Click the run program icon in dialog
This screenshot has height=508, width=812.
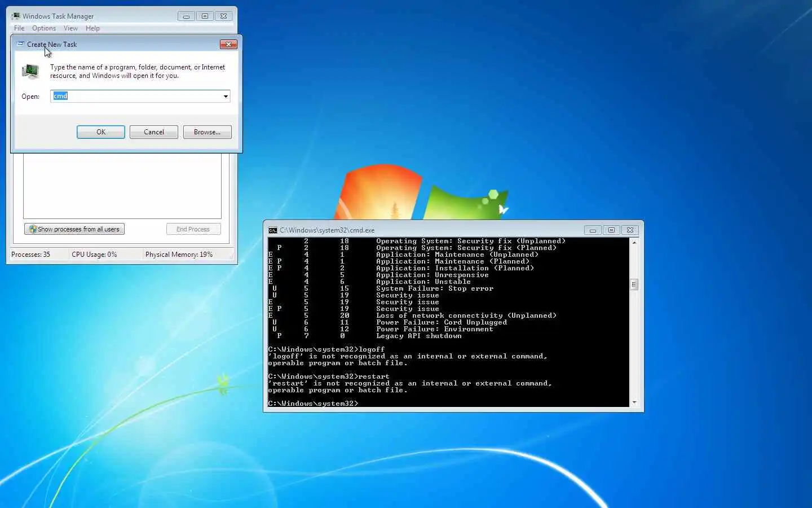tap(30, 72)
